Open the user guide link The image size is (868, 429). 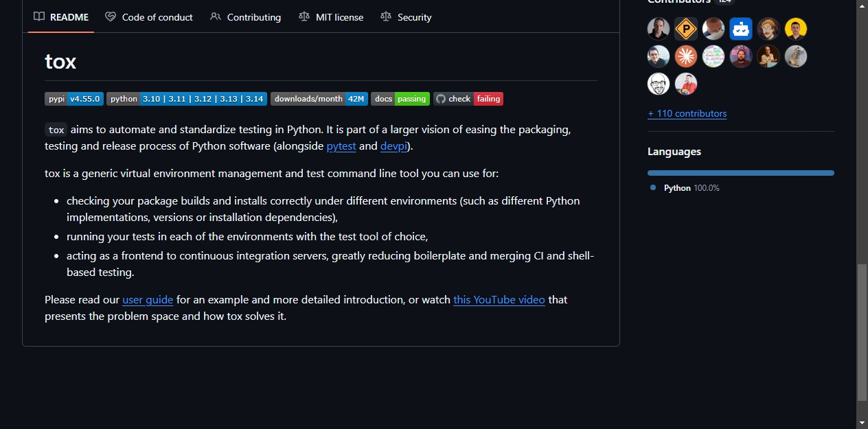click(148, 300)
